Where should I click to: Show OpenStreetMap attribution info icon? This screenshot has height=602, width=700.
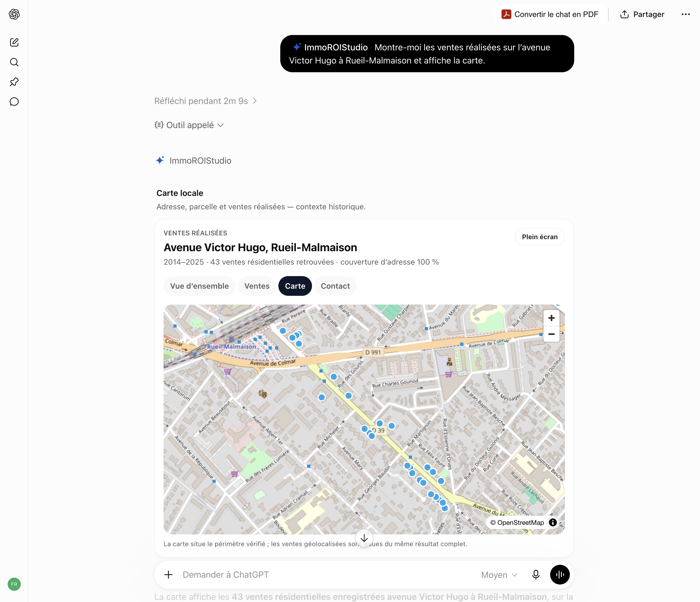click(x=553, y=523)
